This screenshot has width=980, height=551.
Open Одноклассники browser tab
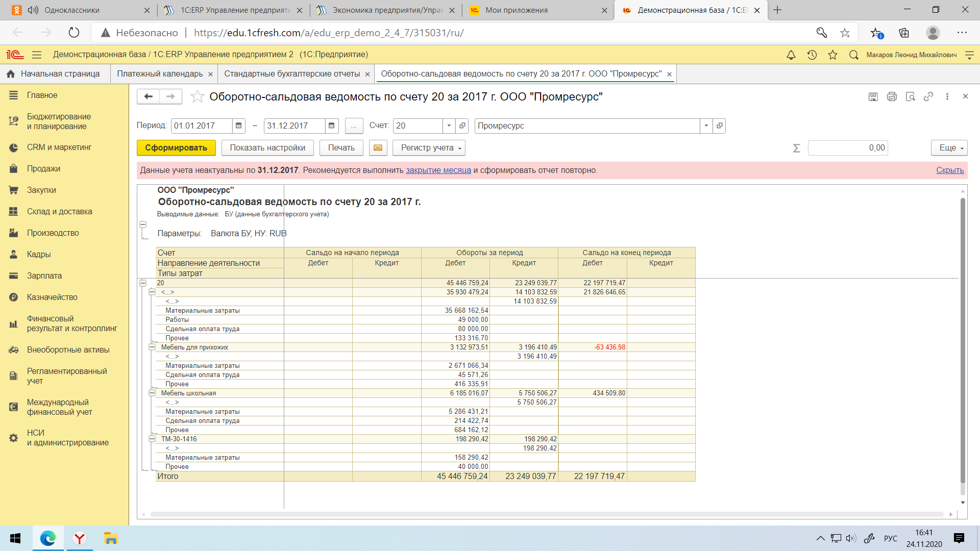[x=72, y=10]
